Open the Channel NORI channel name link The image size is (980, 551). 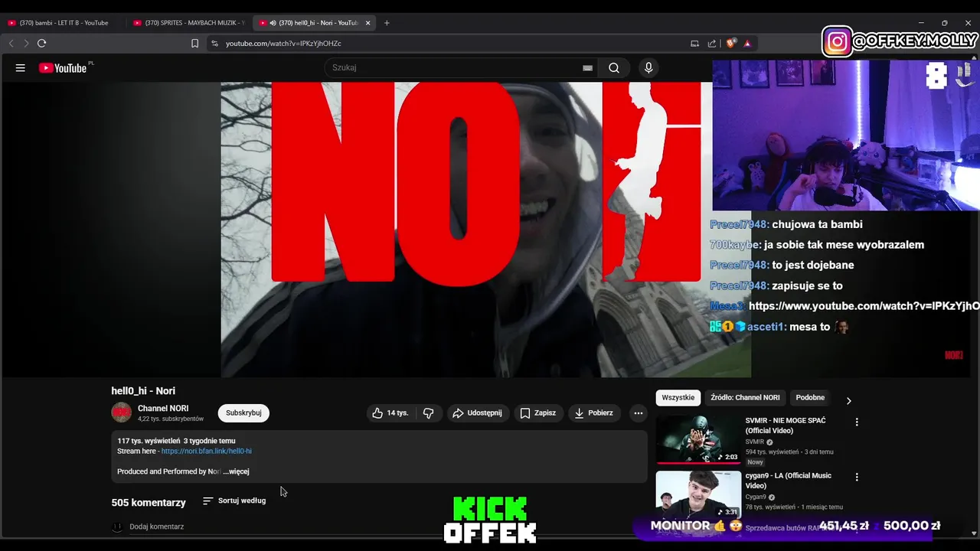tap(163, 409)
